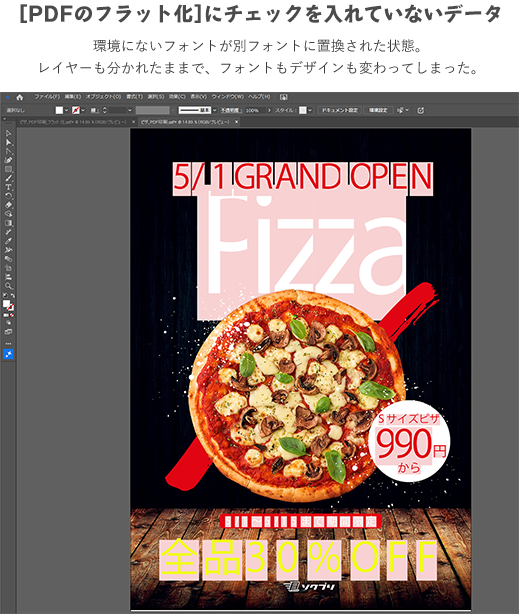This screenshot has width=519, height=614.
Task: Click the blue highlighted icon below toolbar
Action: click(x=8, y=354)
